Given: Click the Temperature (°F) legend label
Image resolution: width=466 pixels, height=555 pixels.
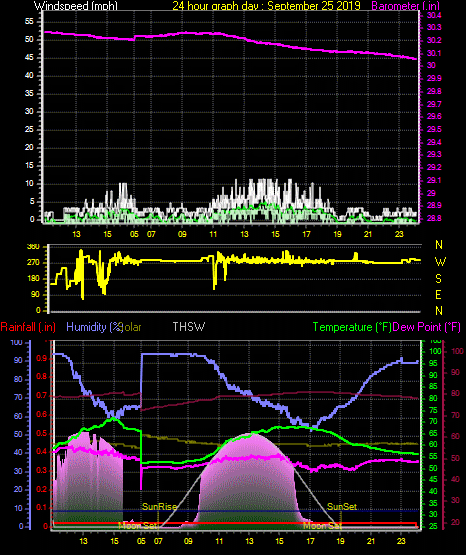Looking at the screenshot, I should [x=352, y=327].
